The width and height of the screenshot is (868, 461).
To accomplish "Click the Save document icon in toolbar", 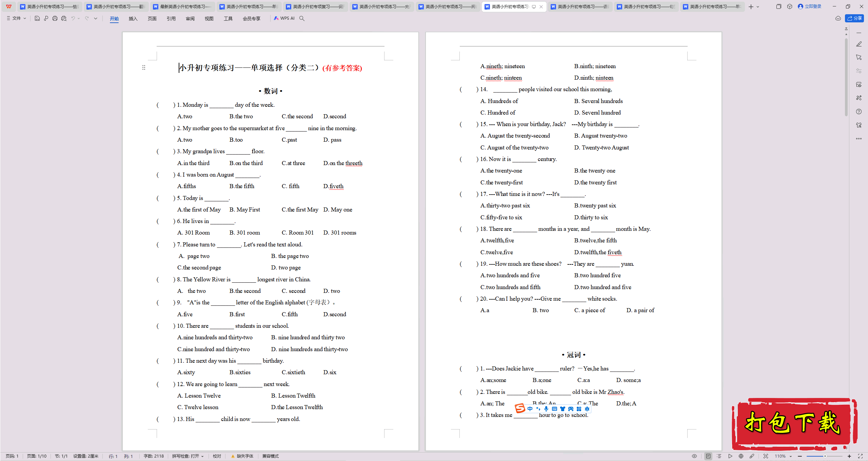I will pyautogui.click(x=37, y=18).
